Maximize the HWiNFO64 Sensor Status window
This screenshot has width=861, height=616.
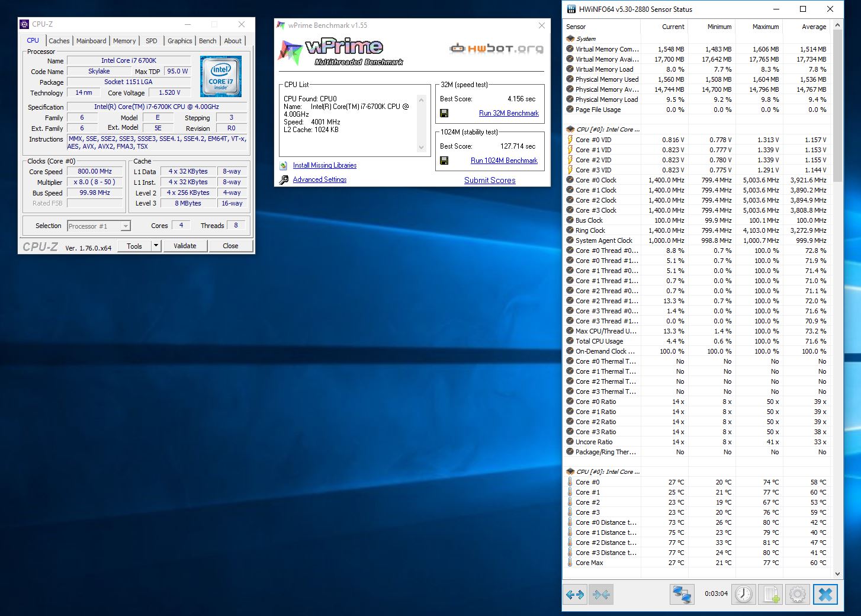[803, 9]
